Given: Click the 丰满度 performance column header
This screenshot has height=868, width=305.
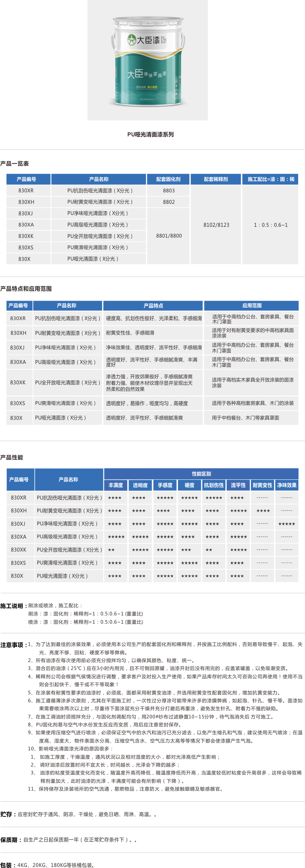Looking at the screenshot, I should 116,485.
